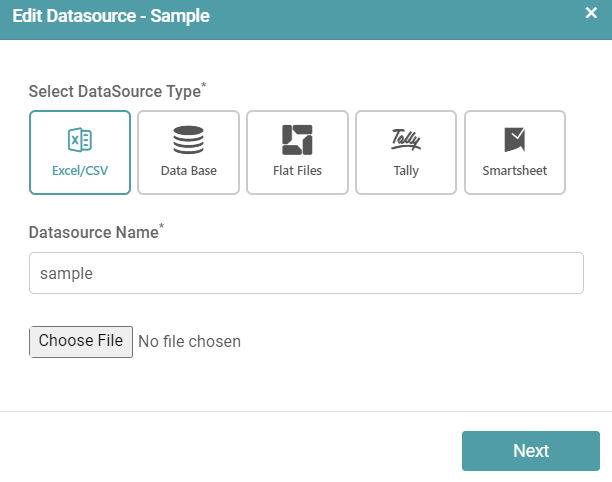Pick the Flat Files text label

click(x=297, y=171)
